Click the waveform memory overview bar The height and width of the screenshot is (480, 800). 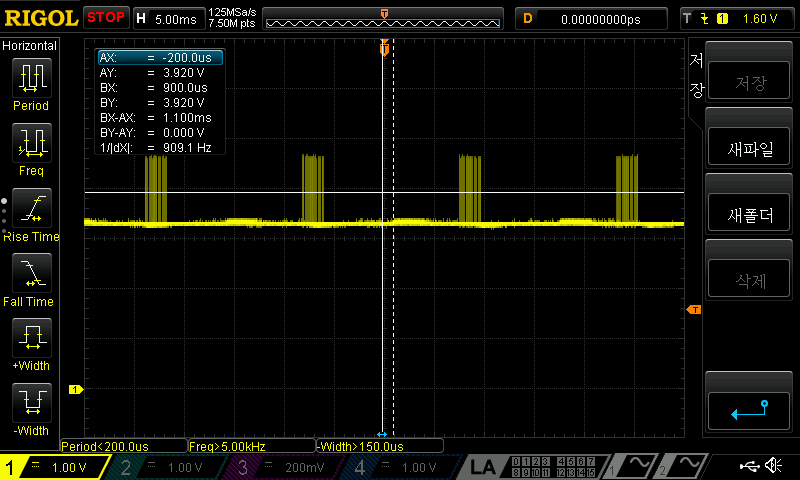(383, 19)
